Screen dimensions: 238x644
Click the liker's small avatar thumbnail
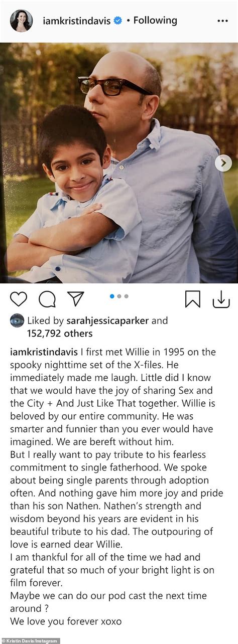point(17,320)
